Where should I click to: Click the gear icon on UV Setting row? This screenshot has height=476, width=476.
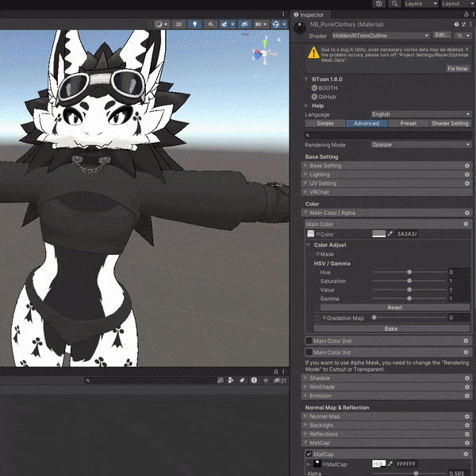click(x=467, y=183)
